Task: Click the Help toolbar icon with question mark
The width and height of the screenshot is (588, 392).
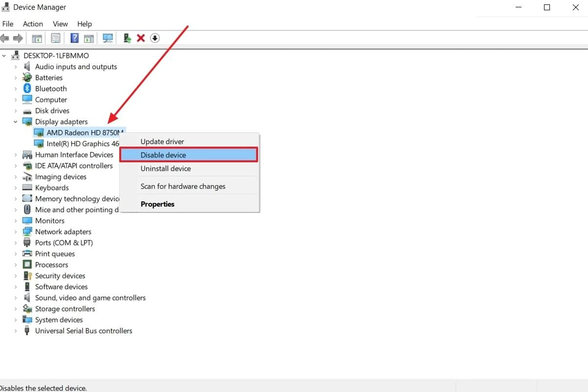Action: [74, 38]
